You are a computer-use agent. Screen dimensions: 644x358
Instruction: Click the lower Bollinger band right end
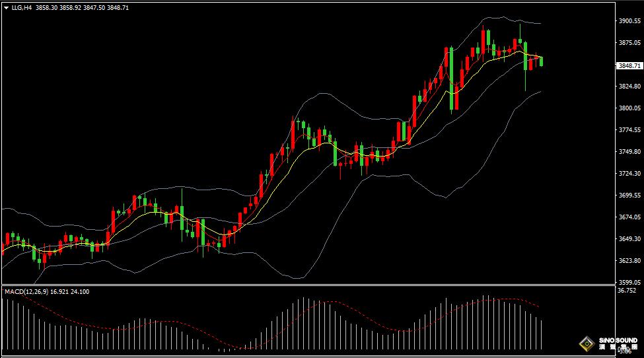(540, 92)
